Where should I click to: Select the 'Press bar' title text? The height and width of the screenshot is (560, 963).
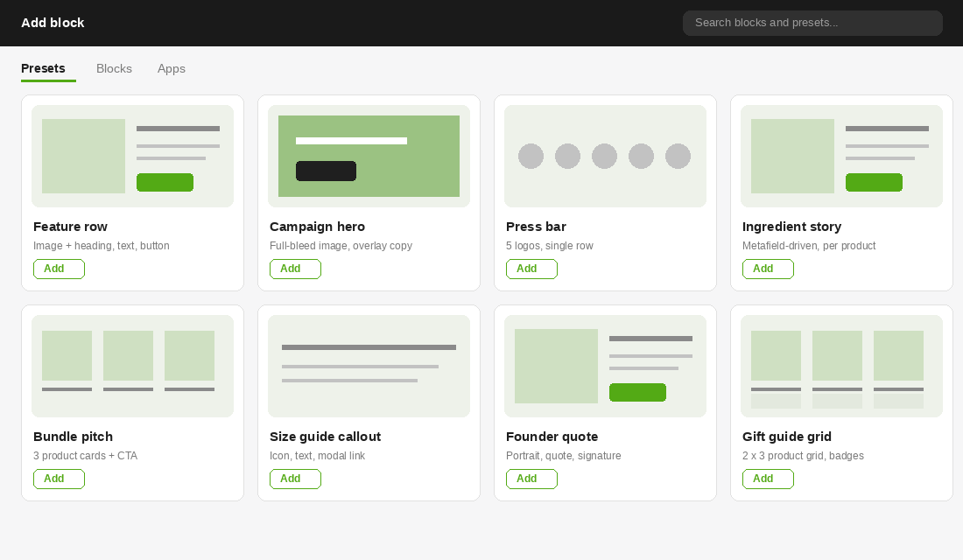click(x=536, y=227)
